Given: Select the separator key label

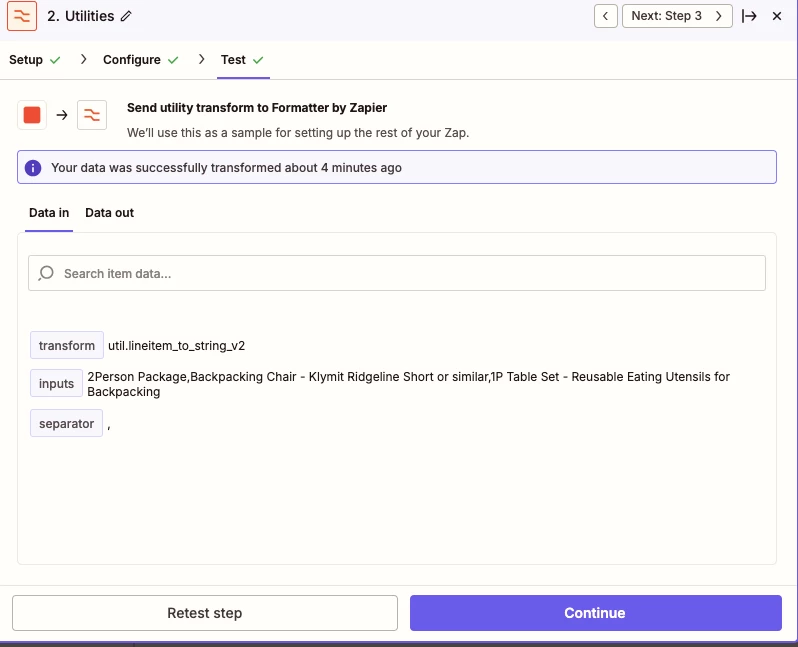Looking at the screenshot, I should (x=67, y=424).
